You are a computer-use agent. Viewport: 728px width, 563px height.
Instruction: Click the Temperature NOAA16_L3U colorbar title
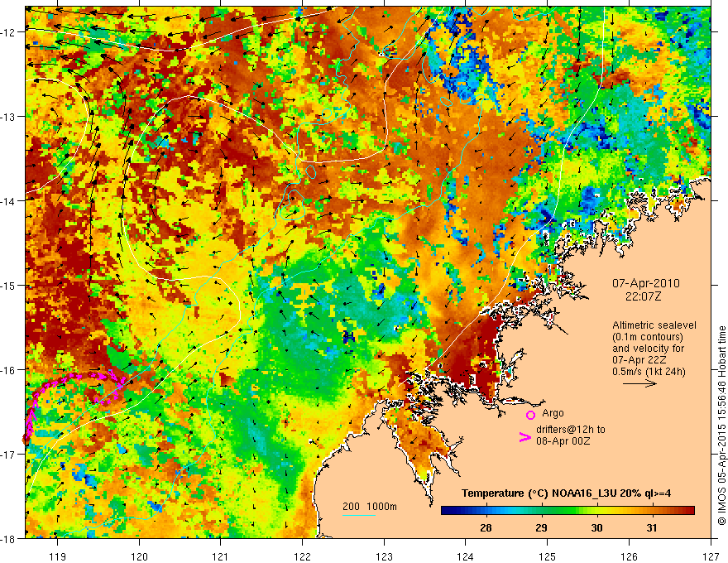(x=566, y=493)
